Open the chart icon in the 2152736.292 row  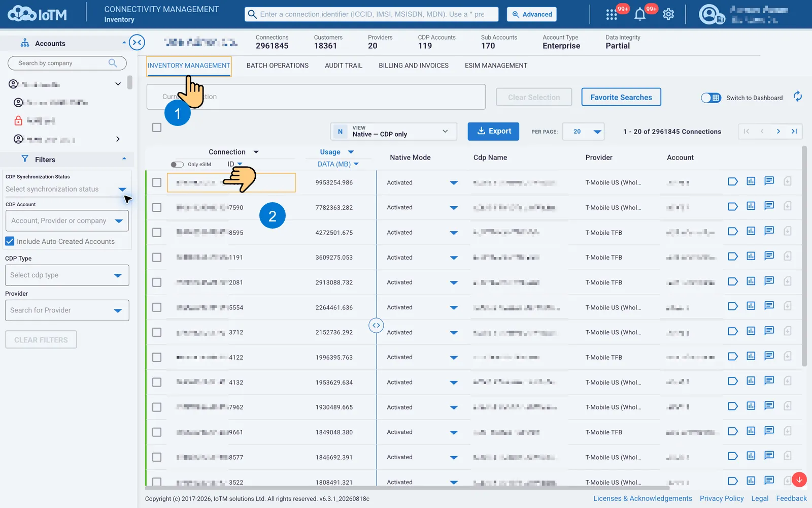click(x=751, y=331)
